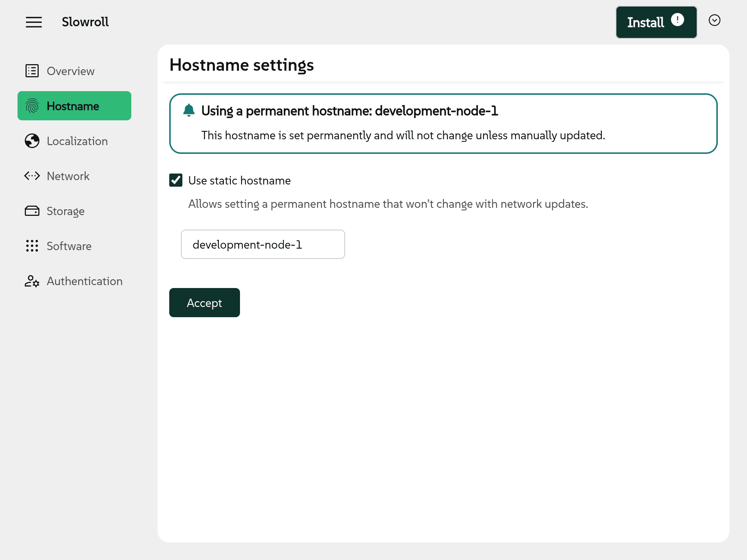Open the account chevron dropdown at top right
This screenshot has height=560, width=747.
click(715, 21)
